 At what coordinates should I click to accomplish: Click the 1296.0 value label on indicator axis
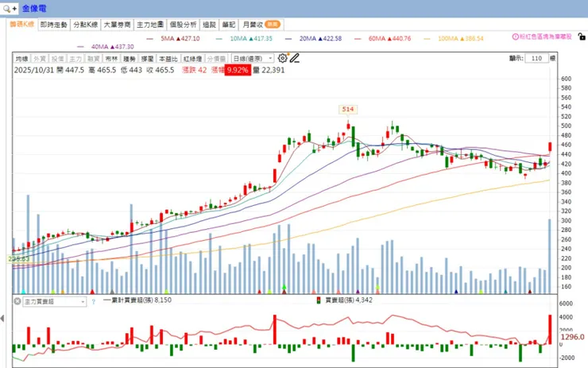[572, 337]
